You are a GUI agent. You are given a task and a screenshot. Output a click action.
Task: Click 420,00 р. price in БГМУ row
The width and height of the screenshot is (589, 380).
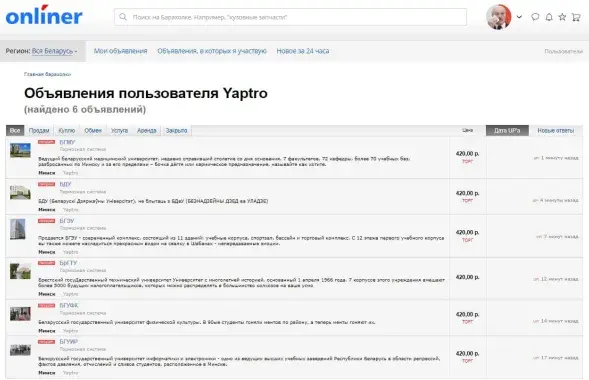(467, 154)
